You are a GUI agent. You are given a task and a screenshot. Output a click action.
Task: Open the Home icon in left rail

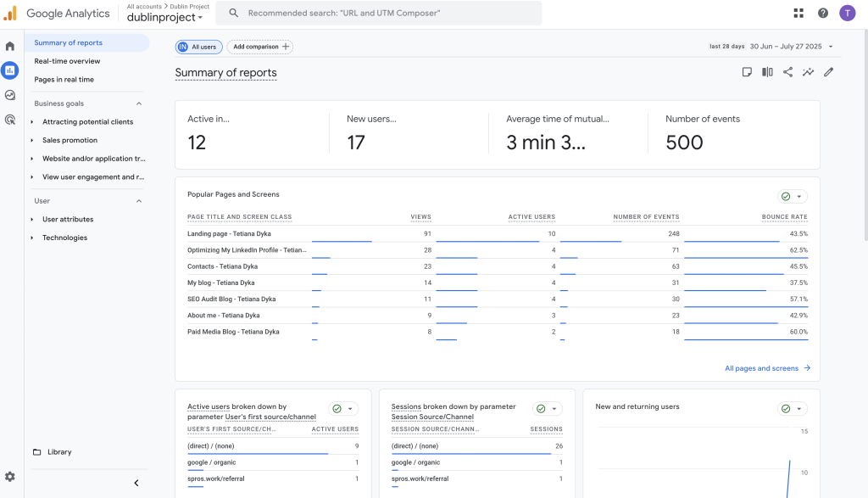[10, 46]
